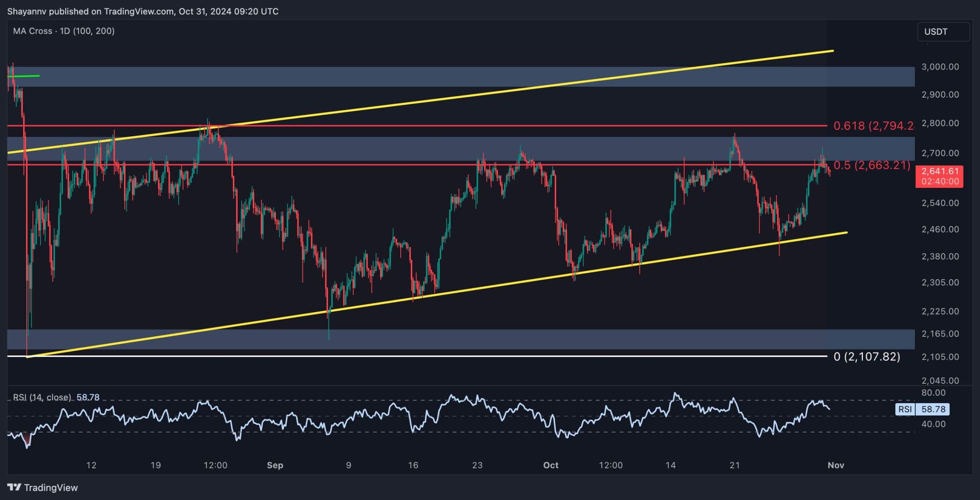The height and width of the screenshot is (500, 980).
Task: Click the 2,800.00 price axis label
Action: (940, 123)
